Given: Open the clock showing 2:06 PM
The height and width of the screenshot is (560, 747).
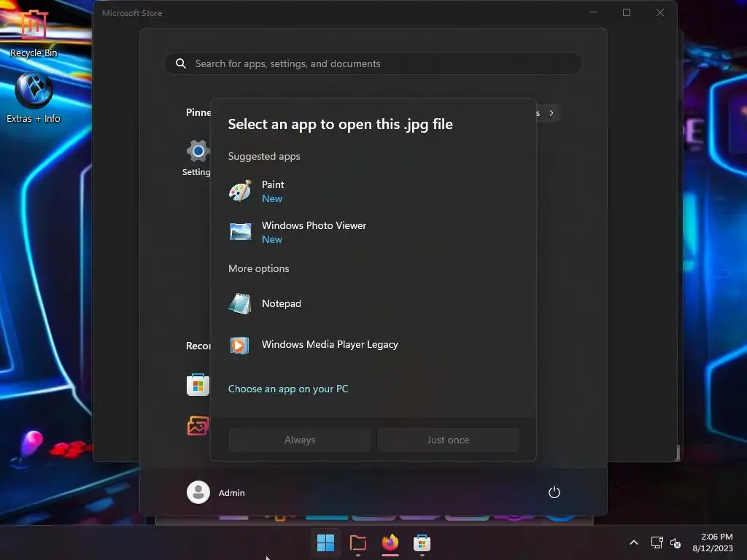Looking at the screenshot, I should (x=713, y=542).
